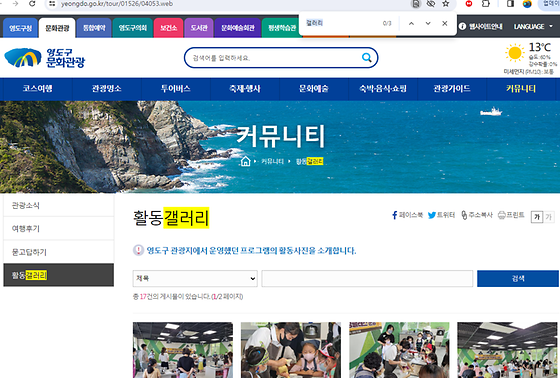This screenshot has height=378, width=560.
Task: Open the Extensions puzzle-piece icon
Action: [486, 4]
